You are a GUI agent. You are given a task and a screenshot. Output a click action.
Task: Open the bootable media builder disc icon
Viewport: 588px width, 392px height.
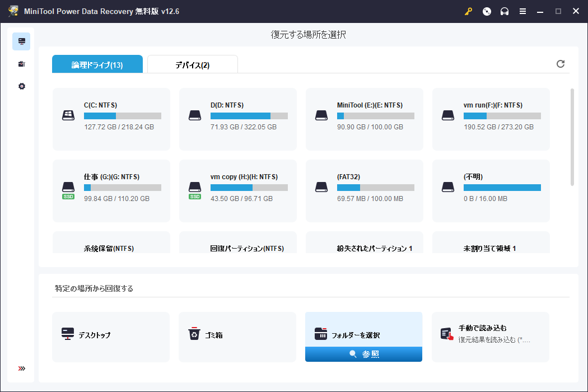(487, 11)
